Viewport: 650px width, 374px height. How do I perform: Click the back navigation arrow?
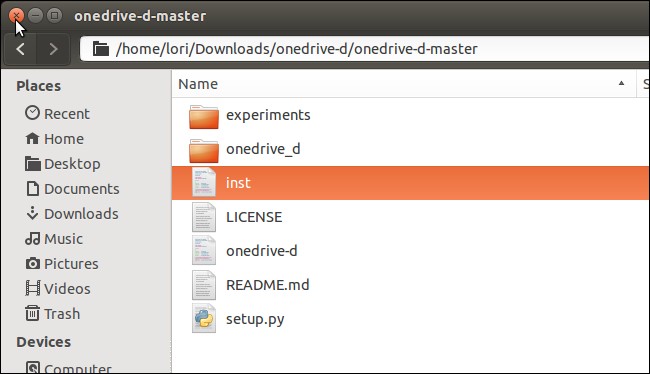click(20, 49)
